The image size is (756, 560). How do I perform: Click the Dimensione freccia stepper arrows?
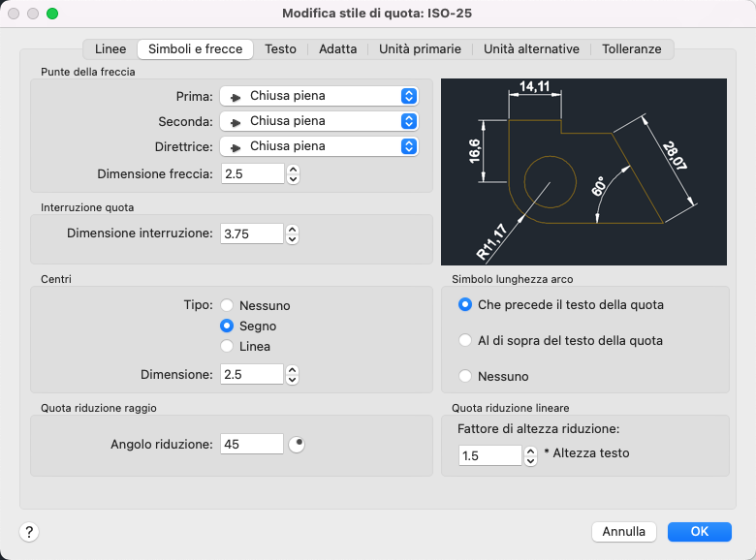[x=294, y=173]
